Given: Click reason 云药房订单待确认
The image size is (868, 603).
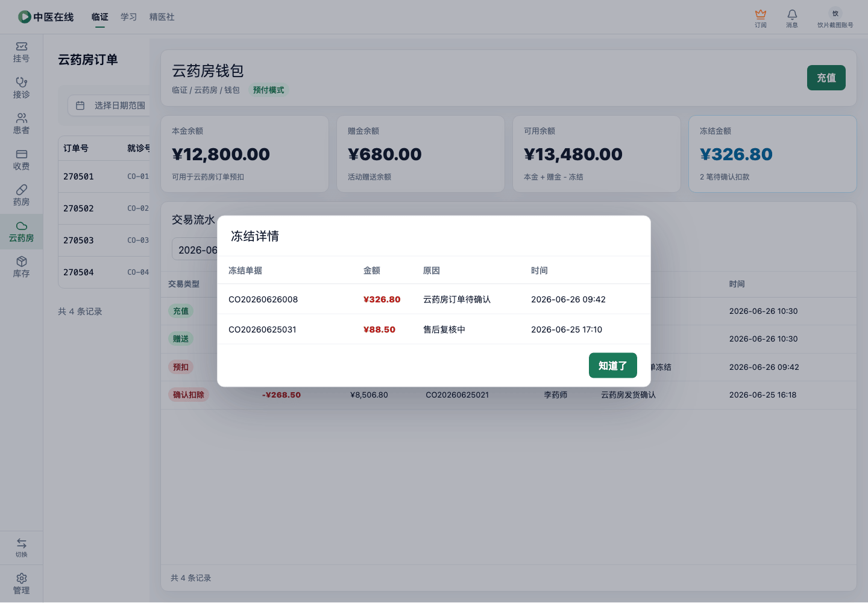Looking at the screenshot, I should pyautogui.click(x=457, y=299).
